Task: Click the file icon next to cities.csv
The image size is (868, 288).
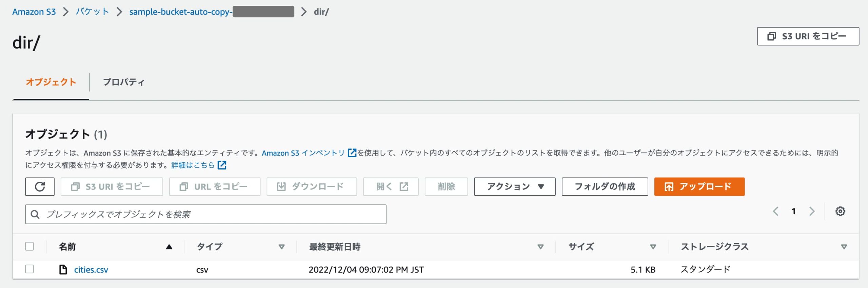Action: 63,269
